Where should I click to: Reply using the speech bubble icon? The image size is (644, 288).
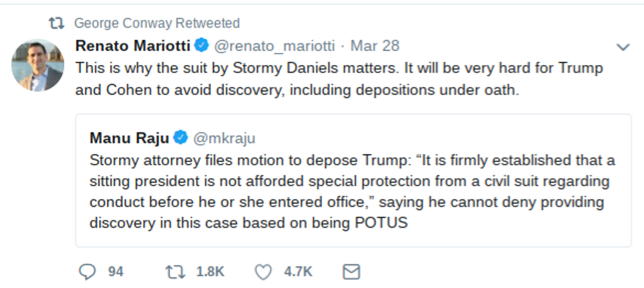(87, 272)
